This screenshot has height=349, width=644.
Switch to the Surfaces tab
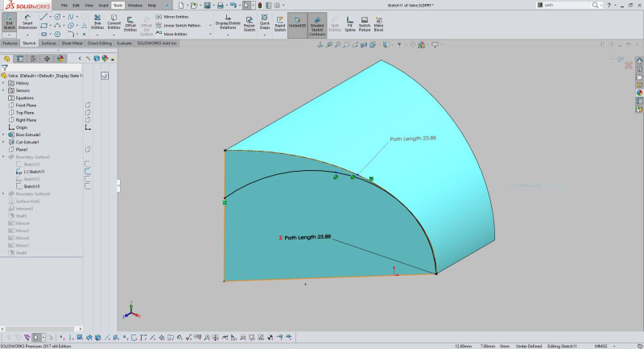pos(48,44)
